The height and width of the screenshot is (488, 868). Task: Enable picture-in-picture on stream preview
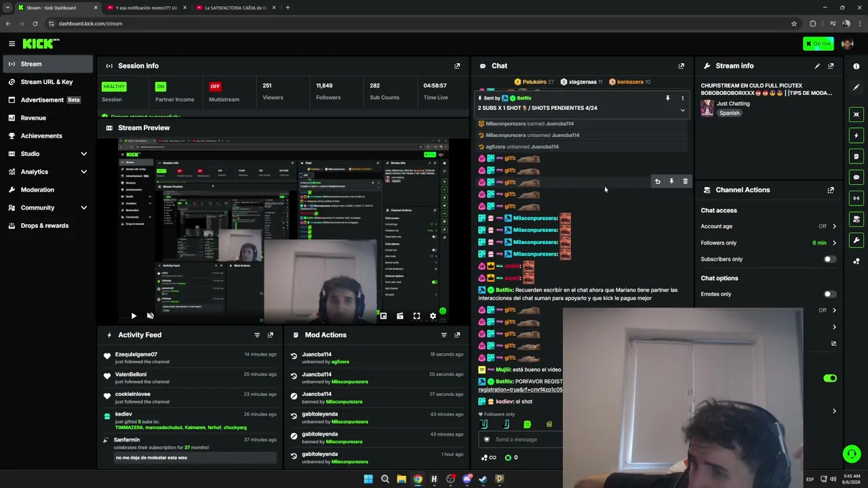[383, 316]
